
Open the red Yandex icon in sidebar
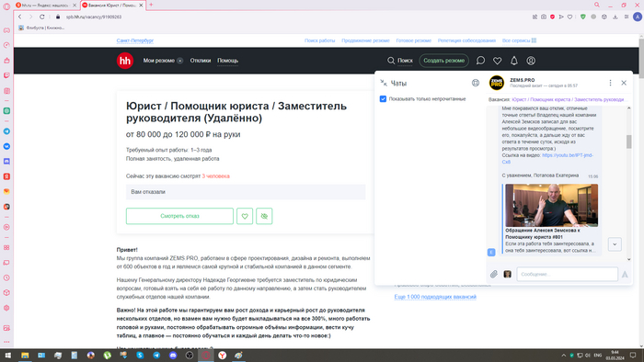(6, 176)
